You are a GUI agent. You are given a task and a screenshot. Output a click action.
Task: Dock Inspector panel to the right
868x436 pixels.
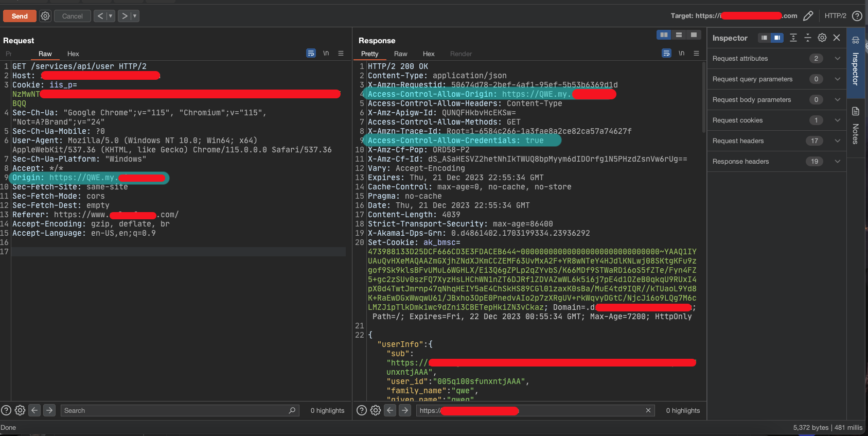pos(777,38)
